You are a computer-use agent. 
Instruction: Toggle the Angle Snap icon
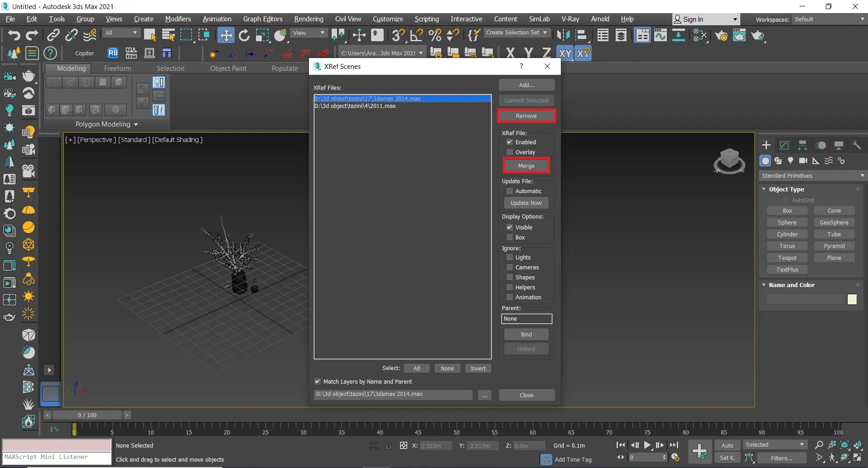coord(416,35)
